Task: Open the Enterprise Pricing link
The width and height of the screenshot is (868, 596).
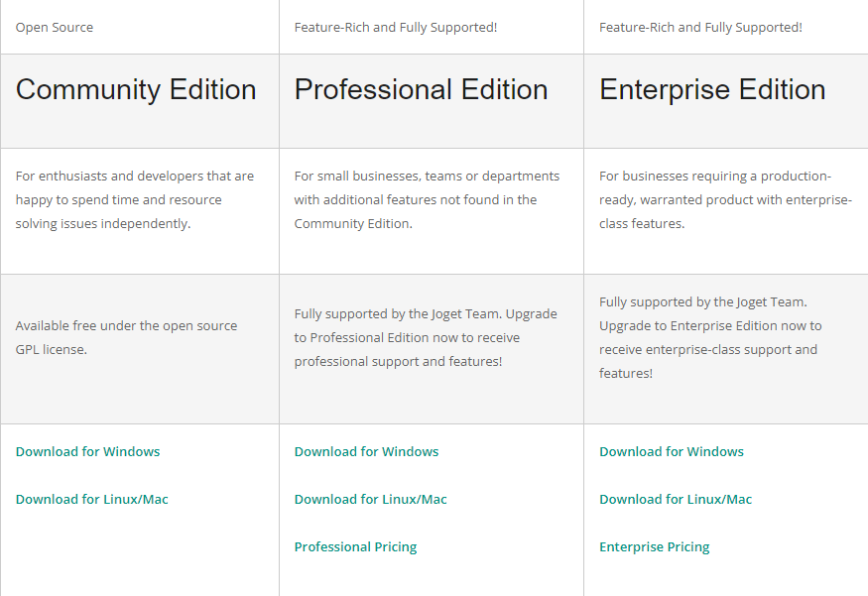Action: tap(654, 547)
